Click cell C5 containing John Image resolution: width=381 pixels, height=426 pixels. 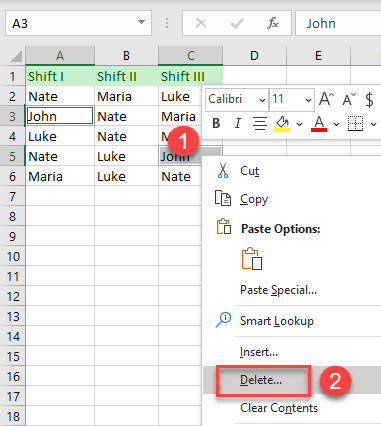pyautogui.click(x=180, y=156)
